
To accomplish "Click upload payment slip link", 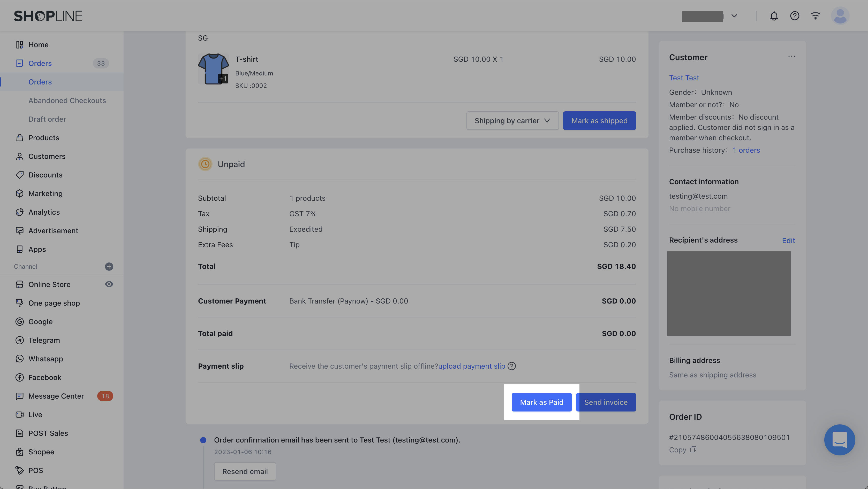I will tap(471, 366).
